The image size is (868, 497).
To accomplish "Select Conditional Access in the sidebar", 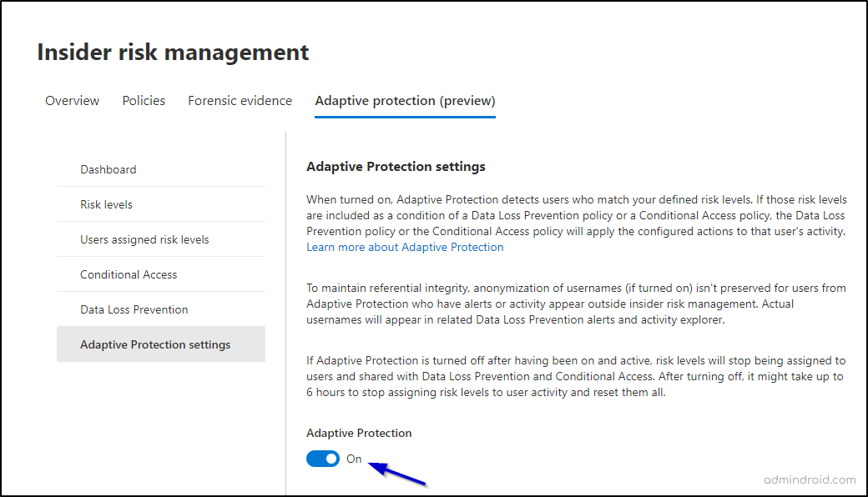I will pos(129,274).
